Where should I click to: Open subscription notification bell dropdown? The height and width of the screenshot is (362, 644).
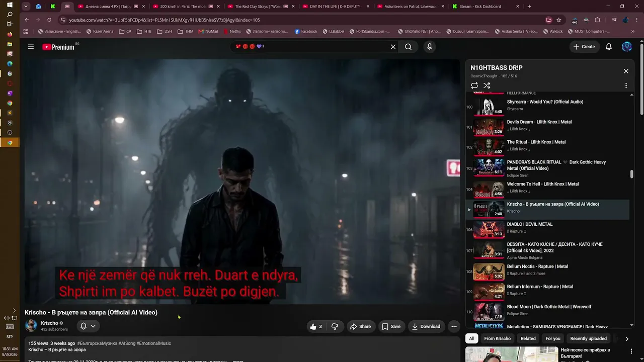click(88, 326)
